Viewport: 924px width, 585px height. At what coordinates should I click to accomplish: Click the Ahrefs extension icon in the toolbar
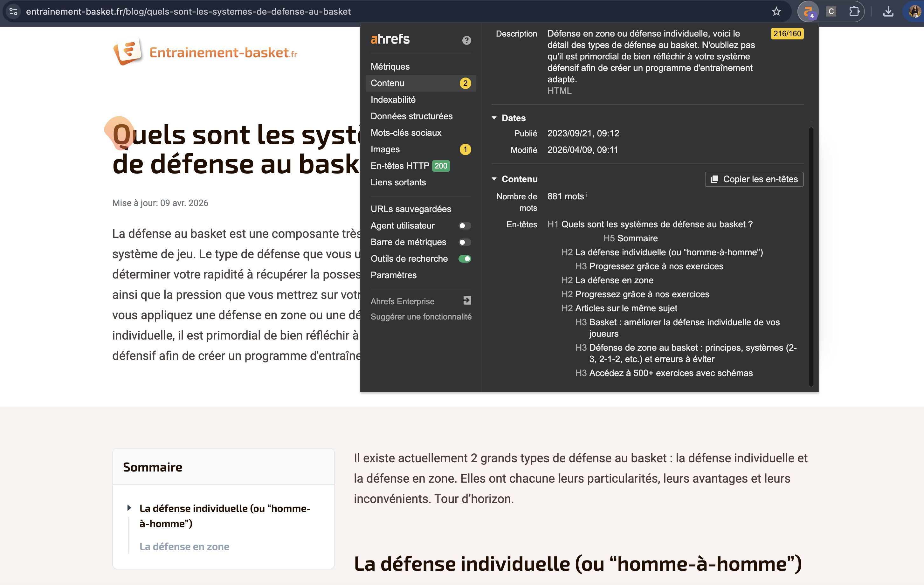[809, 11]
